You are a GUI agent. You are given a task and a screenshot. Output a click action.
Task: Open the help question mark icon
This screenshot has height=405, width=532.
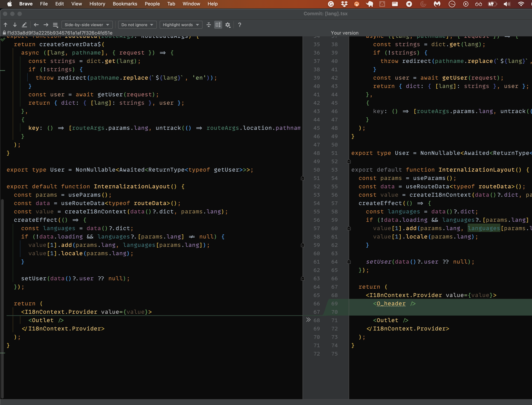point(239,25)
